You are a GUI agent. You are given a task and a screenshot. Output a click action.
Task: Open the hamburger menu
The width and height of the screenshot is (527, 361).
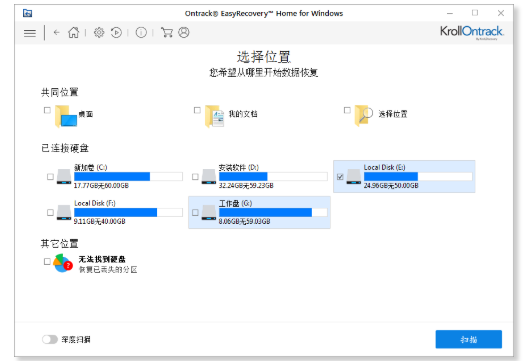click(x=30, y=33)
